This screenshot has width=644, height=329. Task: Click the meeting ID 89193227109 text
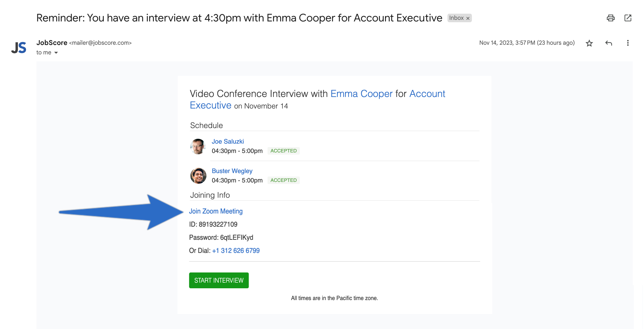213,224
